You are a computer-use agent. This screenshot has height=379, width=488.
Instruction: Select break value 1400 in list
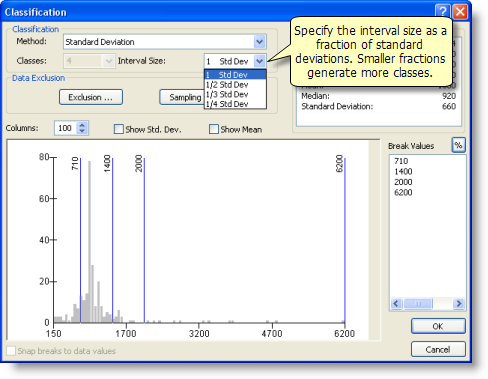(x=403, y=172)
